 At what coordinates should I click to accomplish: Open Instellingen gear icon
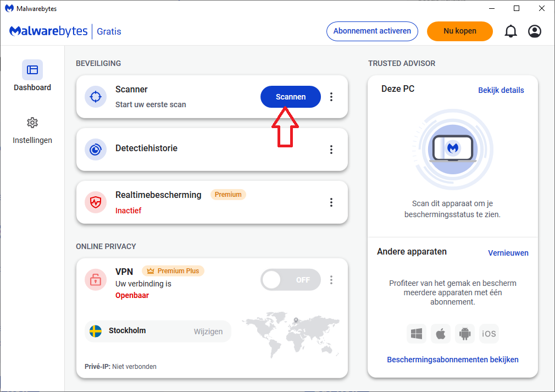[x=32, y=123]
